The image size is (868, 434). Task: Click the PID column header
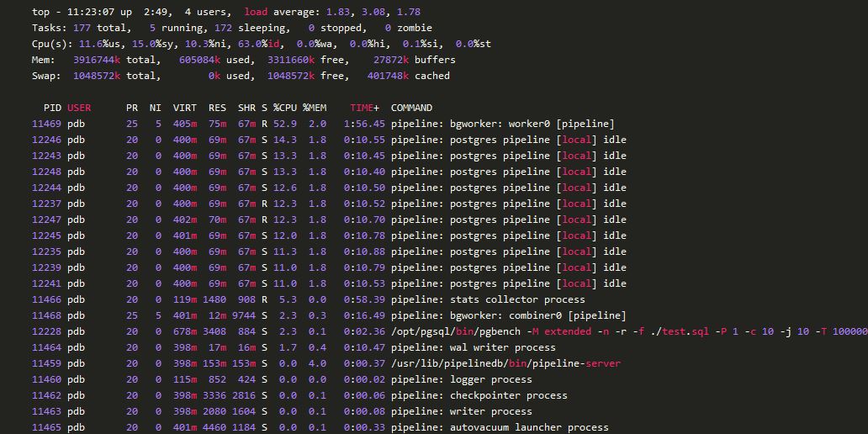point(52,108)
